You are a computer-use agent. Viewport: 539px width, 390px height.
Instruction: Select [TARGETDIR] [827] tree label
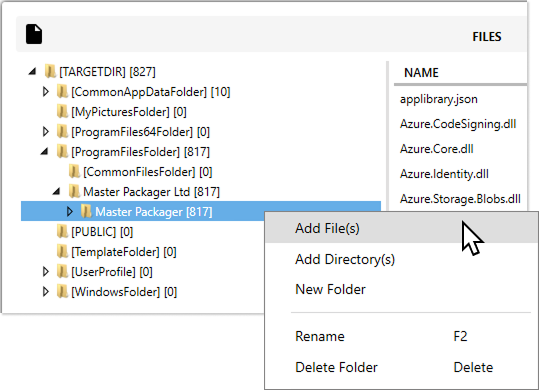[x=107, y=72]
